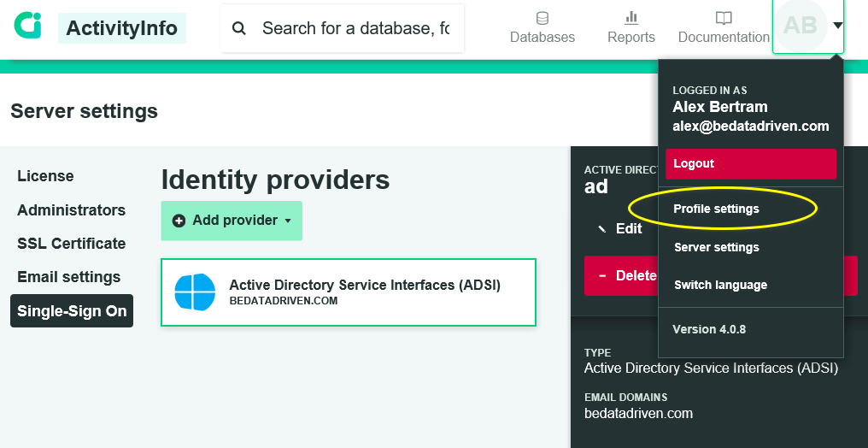
Task: Click the ActivityInfo logo icon
Action: [x=27, y=26]
